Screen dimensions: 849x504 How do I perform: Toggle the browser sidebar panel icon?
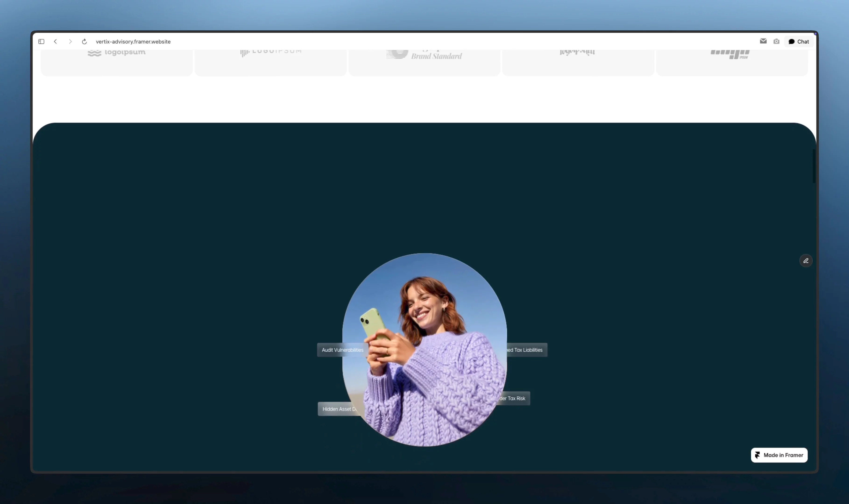[x=41, y=42]
